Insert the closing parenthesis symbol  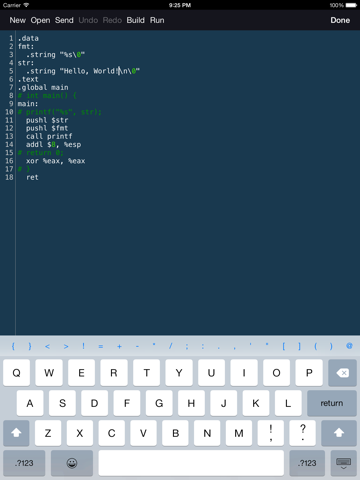[x=331, y=346]
